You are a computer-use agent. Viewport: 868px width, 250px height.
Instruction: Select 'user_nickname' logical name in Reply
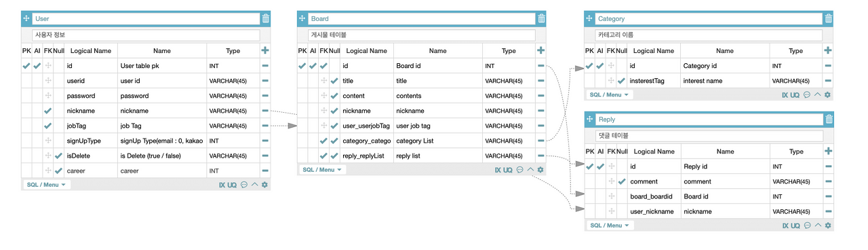(x=654, y=211)
